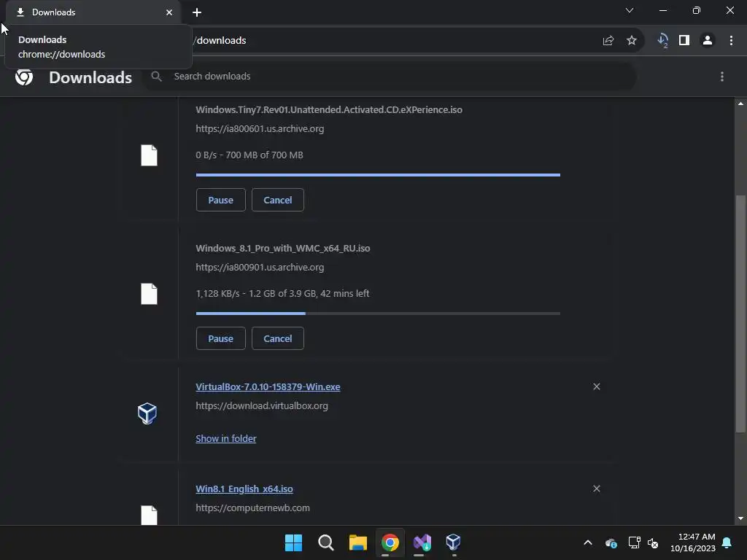Click Chrome icon in taskbar

tap(390, 542)
